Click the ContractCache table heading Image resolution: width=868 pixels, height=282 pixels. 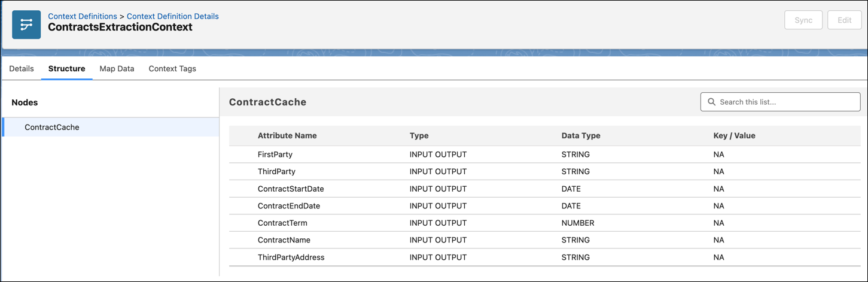267,102
